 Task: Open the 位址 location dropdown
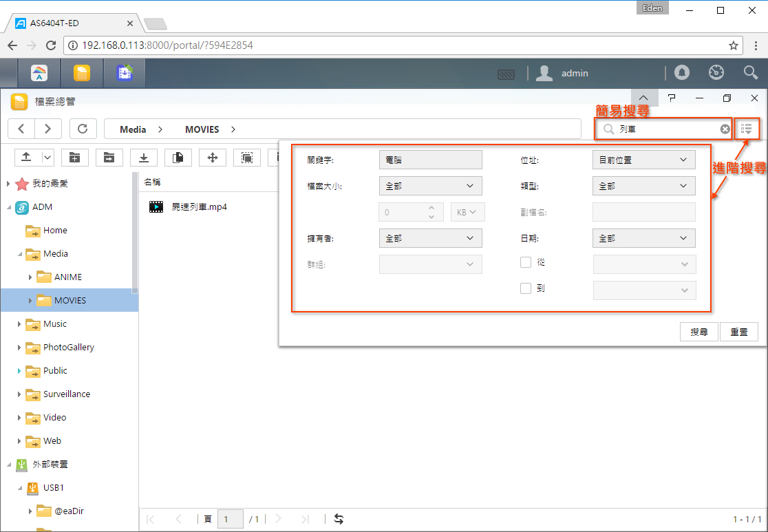coord(644,160)
